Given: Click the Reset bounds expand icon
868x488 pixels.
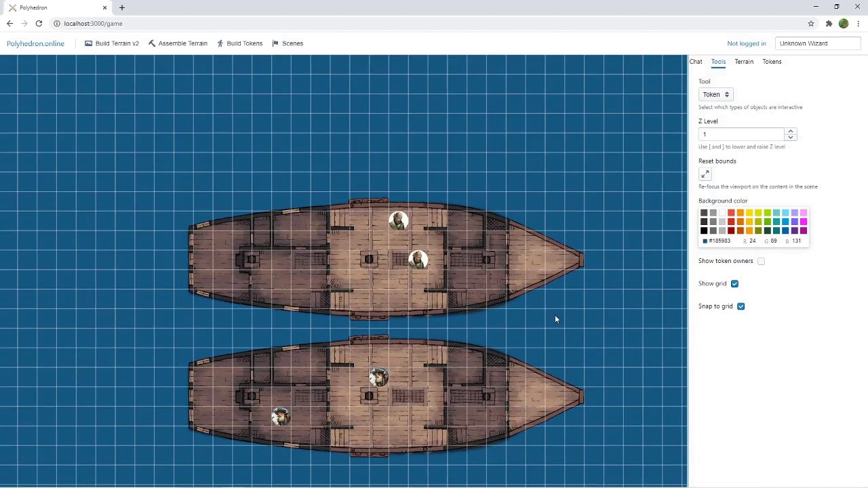Looking at the screenshot, I should tap(705, 174).
